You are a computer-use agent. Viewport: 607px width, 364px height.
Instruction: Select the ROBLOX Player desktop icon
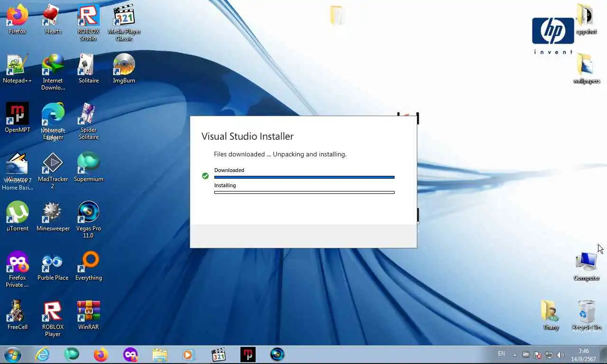pyautogui.click(x=53, y=318)
